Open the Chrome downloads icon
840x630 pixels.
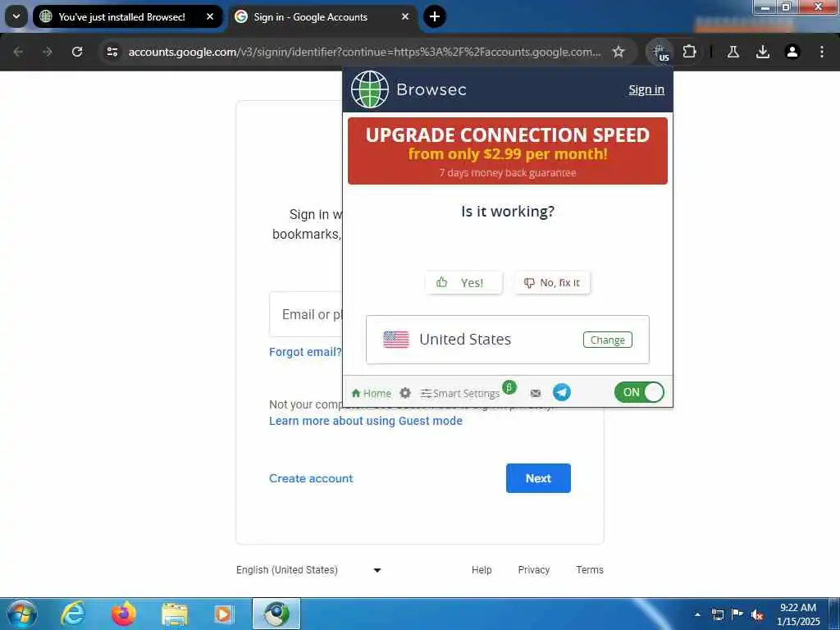pos(763,52)
